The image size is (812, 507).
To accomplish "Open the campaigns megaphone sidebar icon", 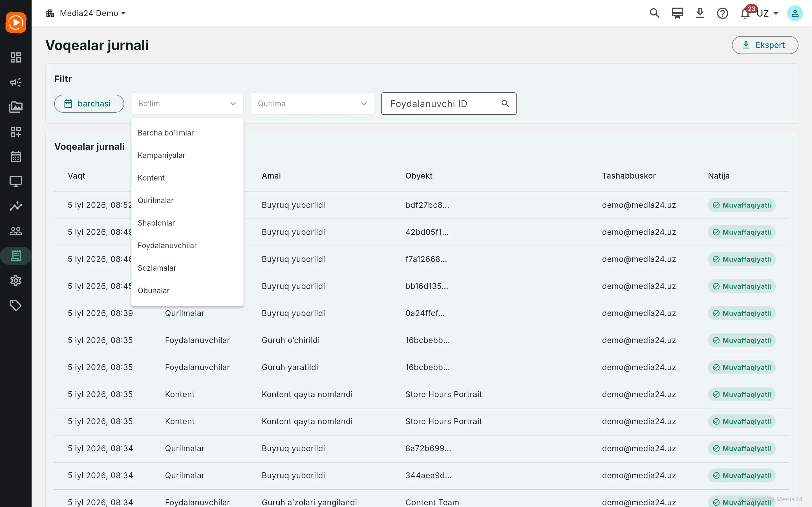I will coord(16,82).
